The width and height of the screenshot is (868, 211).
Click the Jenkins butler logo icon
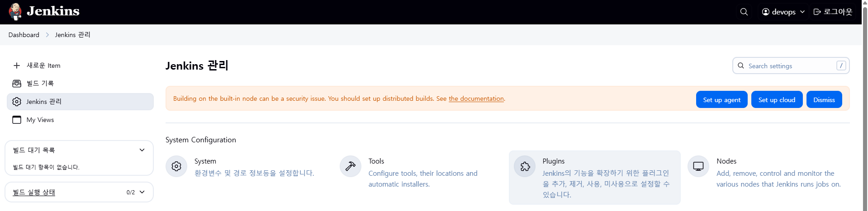pyautogui.click(x=15, y=12)
